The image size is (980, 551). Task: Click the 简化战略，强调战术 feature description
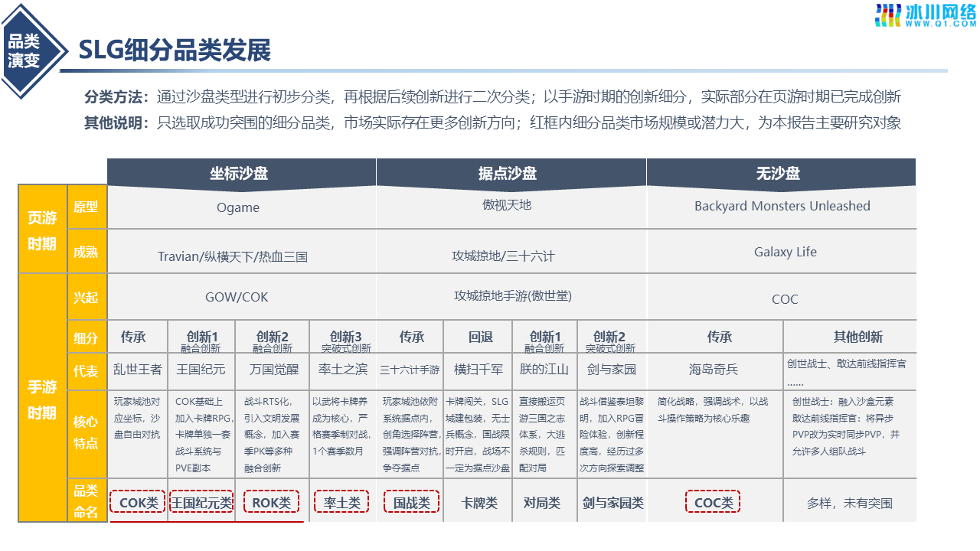[713, 409]
